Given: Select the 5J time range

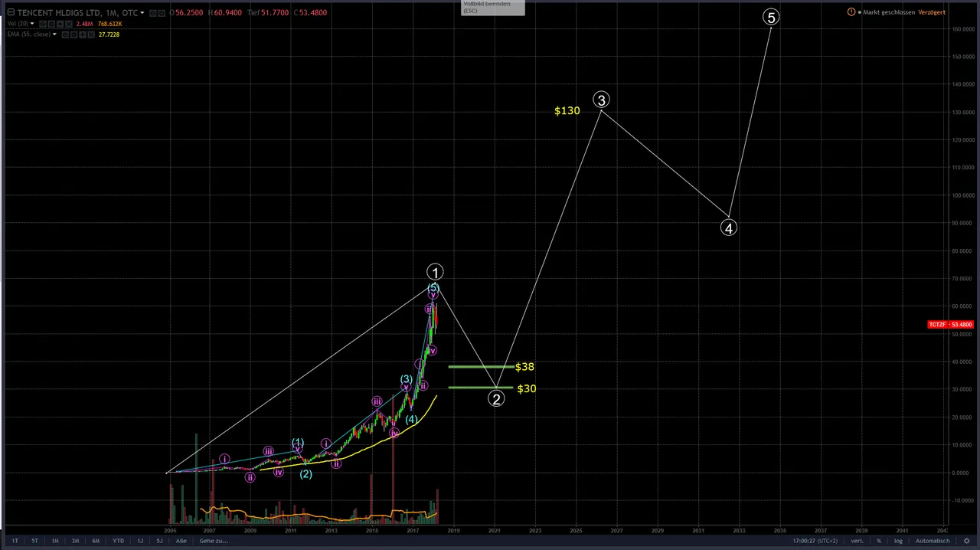Looking at the screenshot, I should 159,541.
